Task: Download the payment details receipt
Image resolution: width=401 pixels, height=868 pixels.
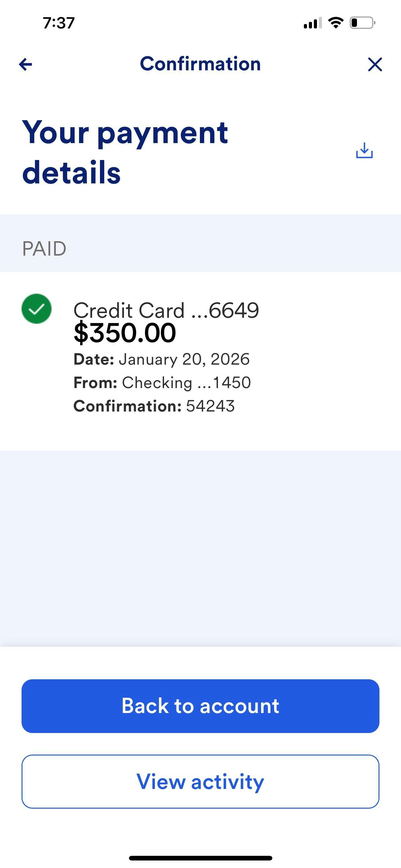Action: click(x=364, y=150)
